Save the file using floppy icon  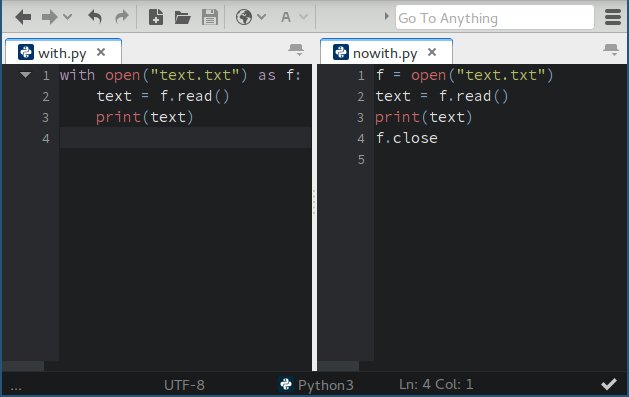210,17
